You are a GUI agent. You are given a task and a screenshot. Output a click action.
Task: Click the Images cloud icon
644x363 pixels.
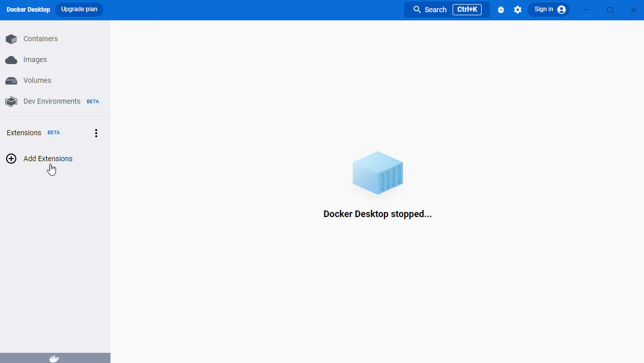11,60
